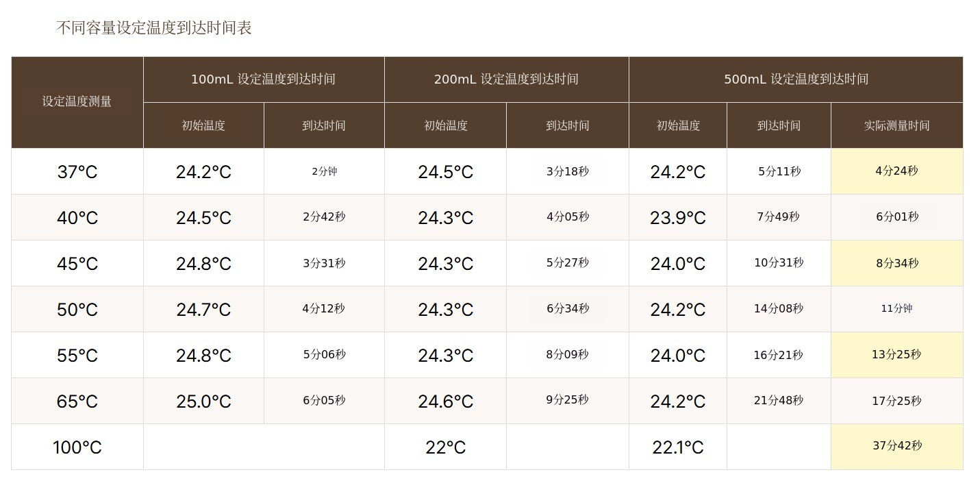Select the 11分钟 measured time cell
Viewport: 980px width, 494px height.
point(896,309)
